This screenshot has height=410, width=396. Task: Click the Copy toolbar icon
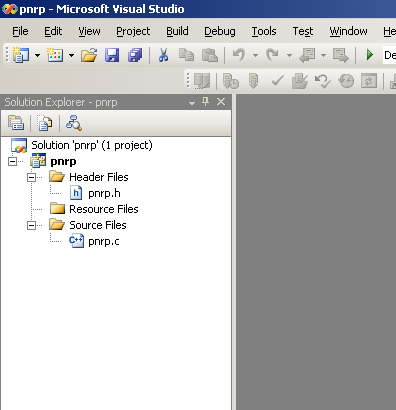point(186,55)
